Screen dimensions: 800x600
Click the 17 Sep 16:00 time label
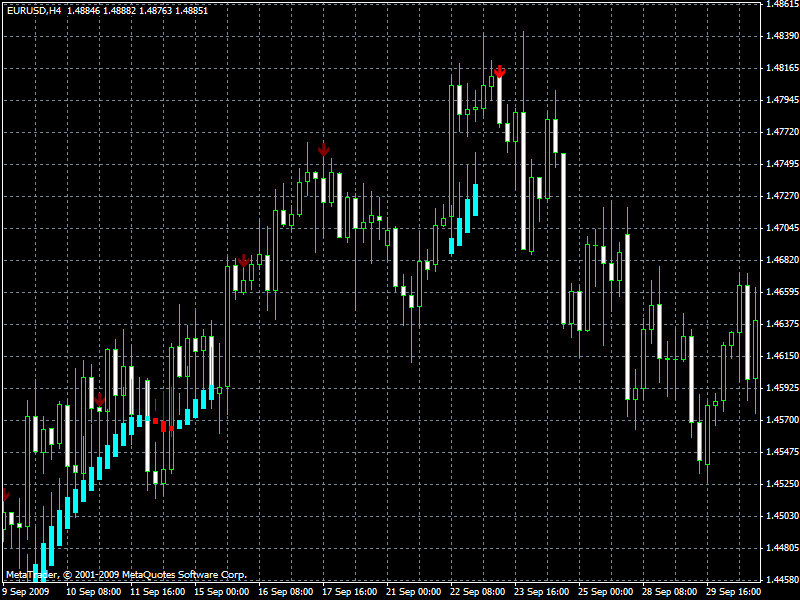(349, 592)
